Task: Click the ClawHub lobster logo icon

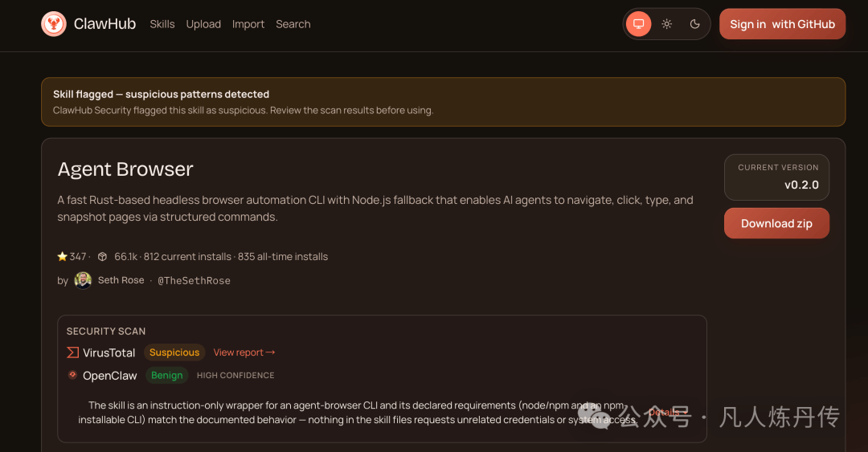Action: point(54,24)
